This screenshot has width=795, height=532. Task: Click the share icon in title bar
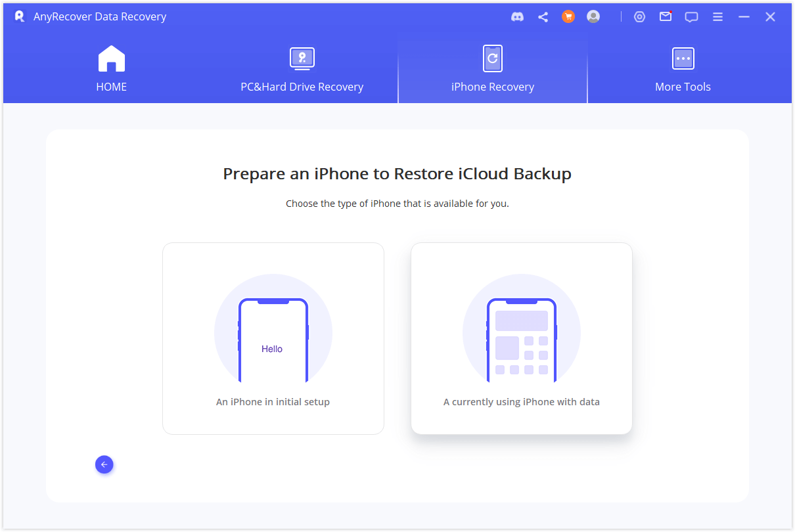click(543, 17)
